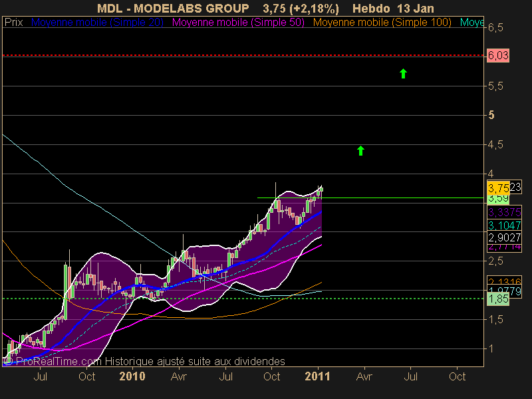
Task: Click the 3,1047 value tag
Action: (504, 225)
